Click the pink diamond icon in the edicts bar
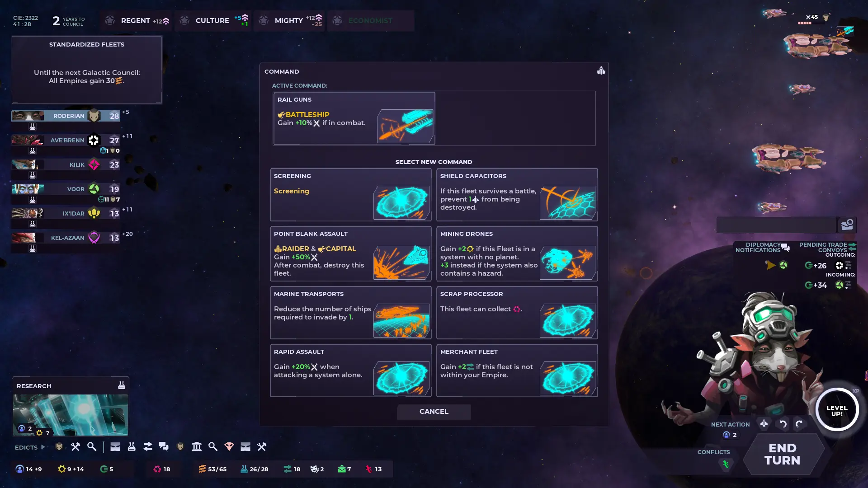The image size is (868, 488). tap(229, 447)
